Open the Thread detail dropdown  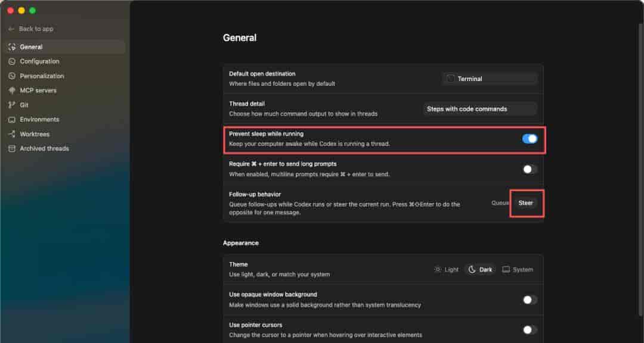(x=480, y=109)
